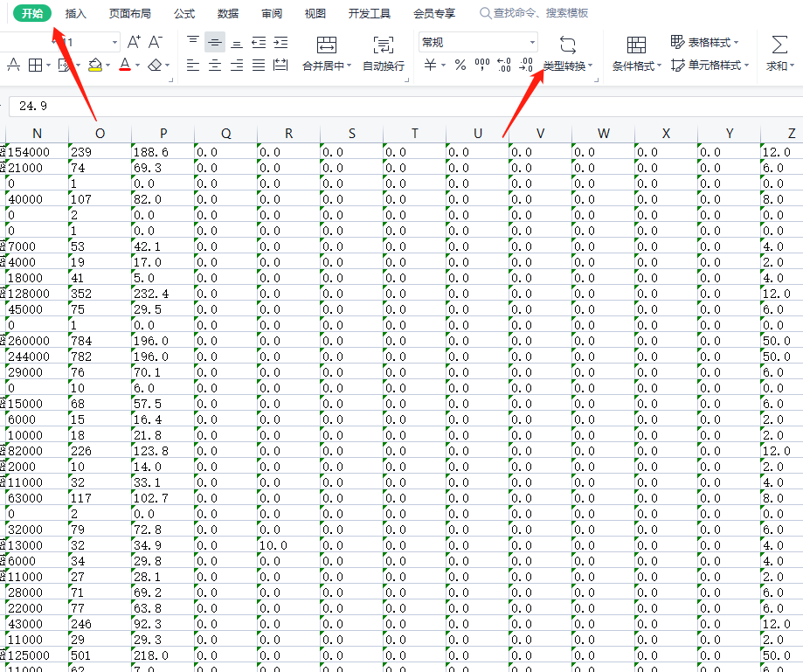This screenshot has height=672, width=803.
Task: Click cell containing 244000
Action: [37, 357]
